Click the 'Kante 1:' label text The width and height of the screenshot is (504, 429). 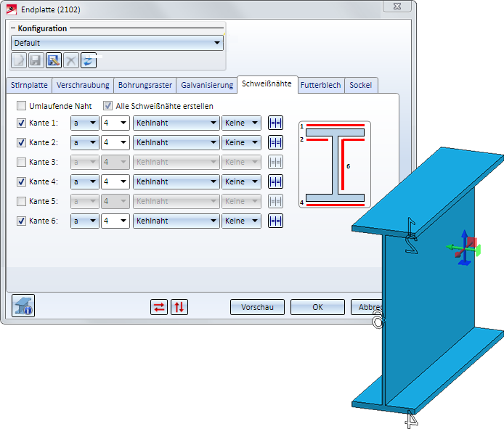(44, 123)
